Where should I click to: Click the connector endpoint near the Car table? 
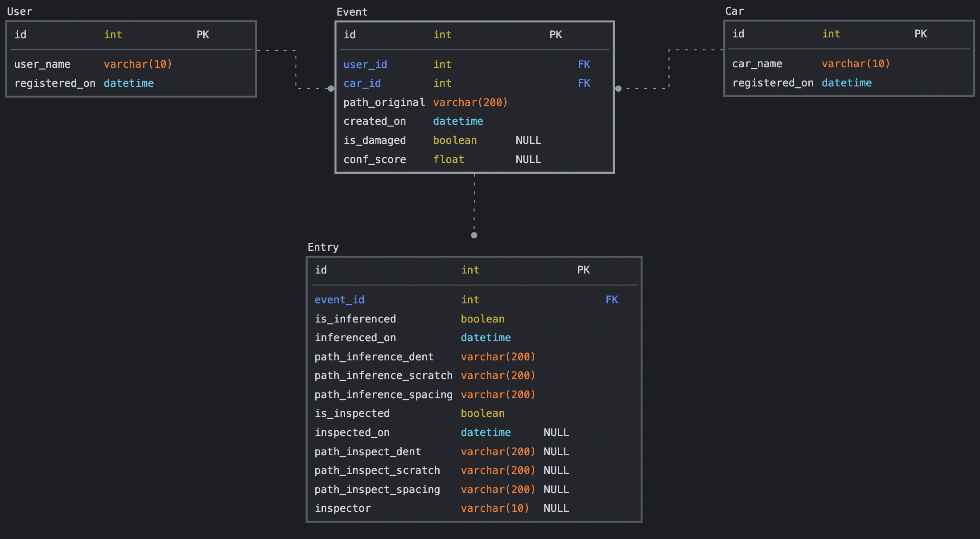coord(618,89)
